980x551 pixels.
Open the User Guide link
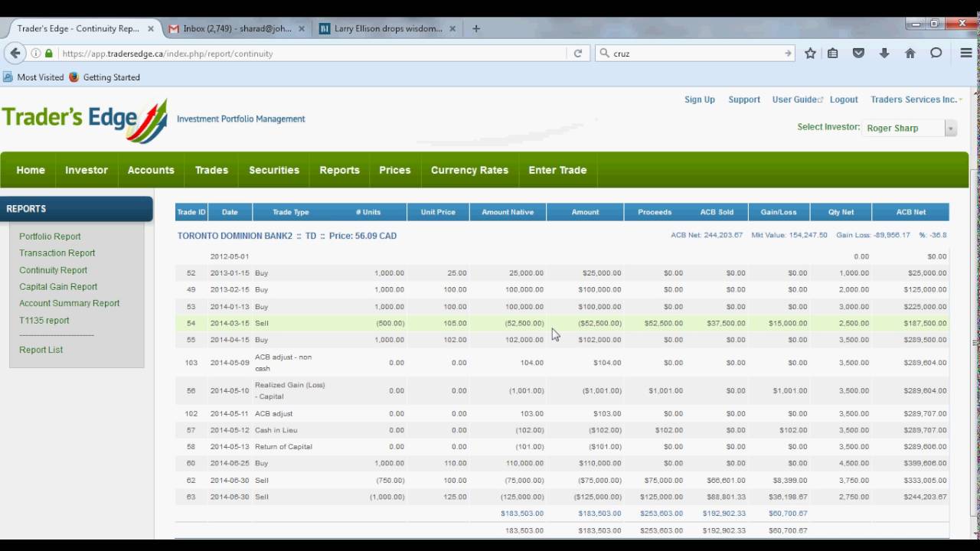(x=797, y=99)
